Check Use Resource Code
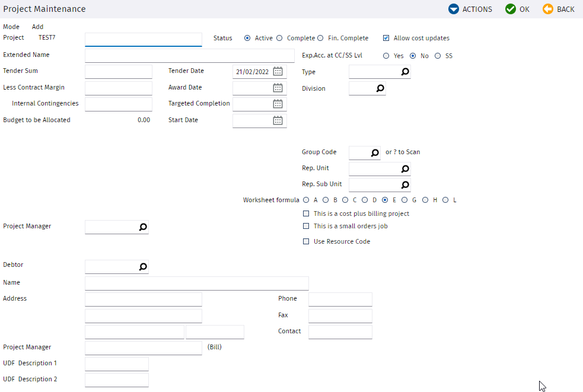 click(306, 241)
